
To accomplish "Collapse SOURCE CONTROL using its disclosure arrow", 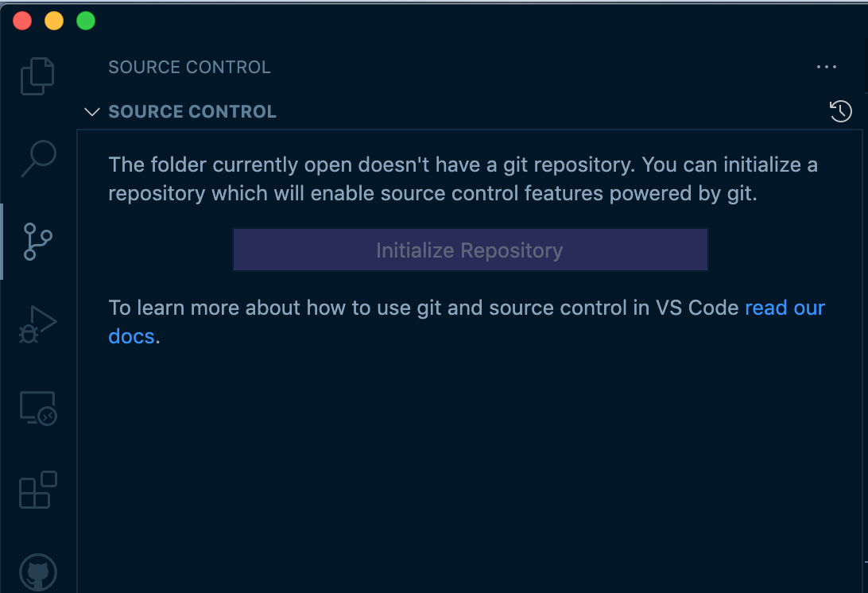I will [91, 111].
